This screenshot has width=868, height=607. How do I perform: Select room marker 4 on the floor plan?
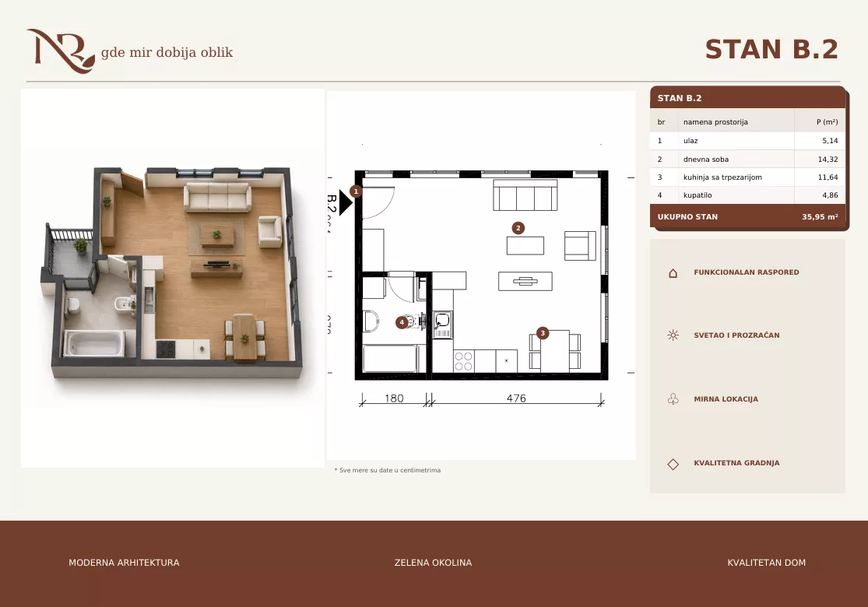coord(402,323)
